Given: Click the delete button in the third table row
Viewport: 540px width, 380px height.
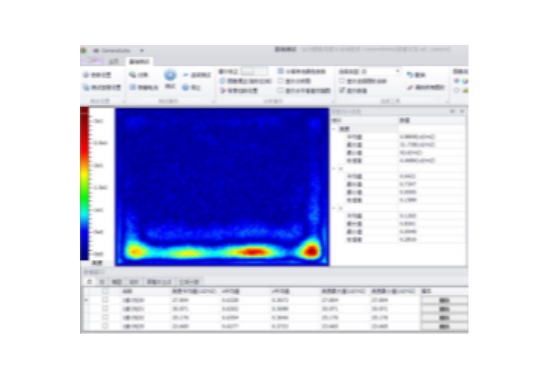Looking at the screenshot, I should point(444,317).
